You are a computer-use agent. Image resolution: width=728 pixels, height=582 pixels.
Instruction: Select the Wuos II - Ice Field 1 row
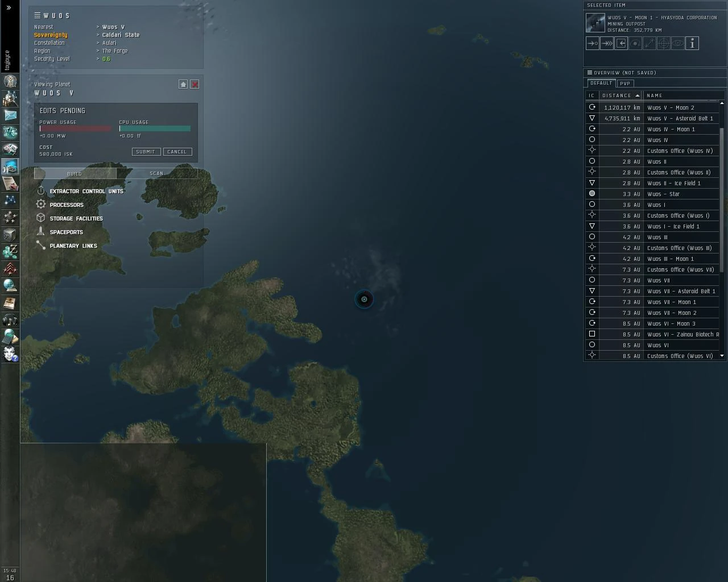pyautogui.click(x=653, y=183)
